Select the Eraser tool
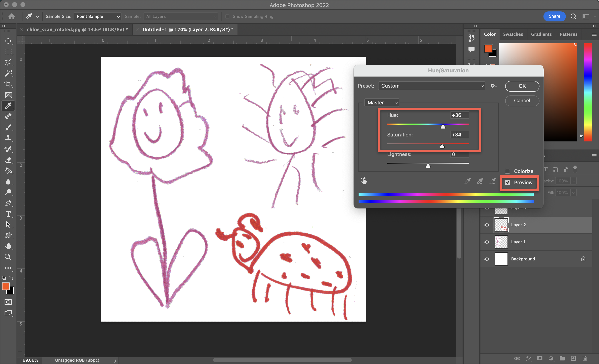The image size is (599, 364). click(9, 160)
